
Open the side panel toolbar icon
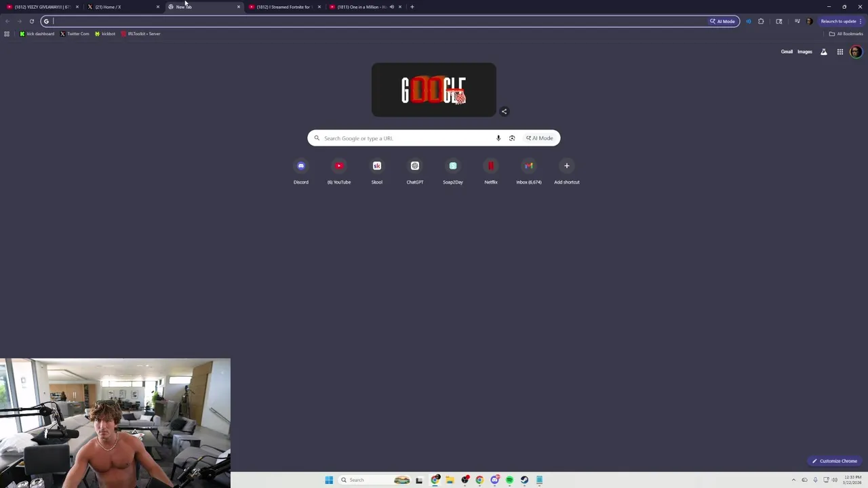pos(779,21)
